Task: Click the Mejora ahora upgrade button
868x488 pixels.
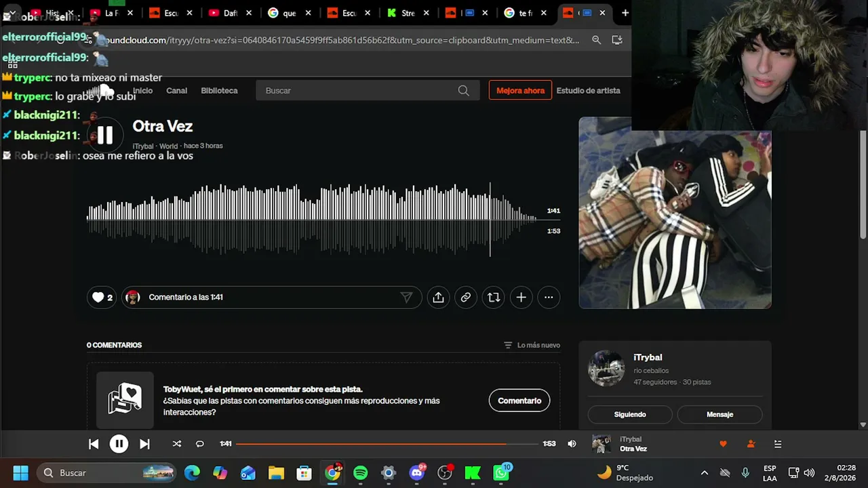Action: click(x=520, y=90)
